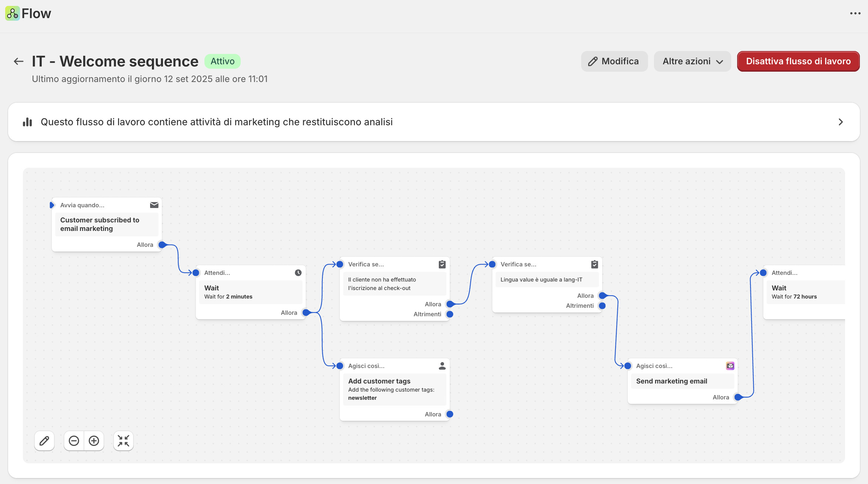Click the clock icon on Wait 2 minutes node
Viewport: 868px width, 484px height.
[x=298, y=273]
